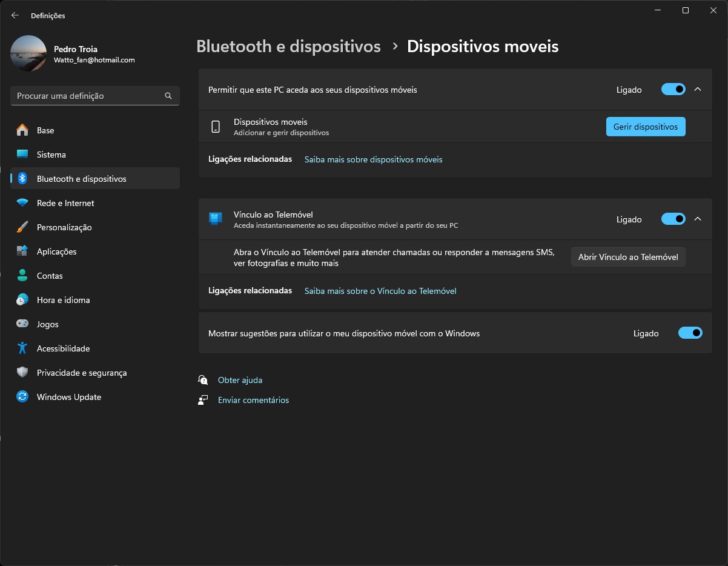This screenshot has height=566, width=728.
Task: Click the Vínculo ao Telemóvel app icon
Action: point(216,219)
